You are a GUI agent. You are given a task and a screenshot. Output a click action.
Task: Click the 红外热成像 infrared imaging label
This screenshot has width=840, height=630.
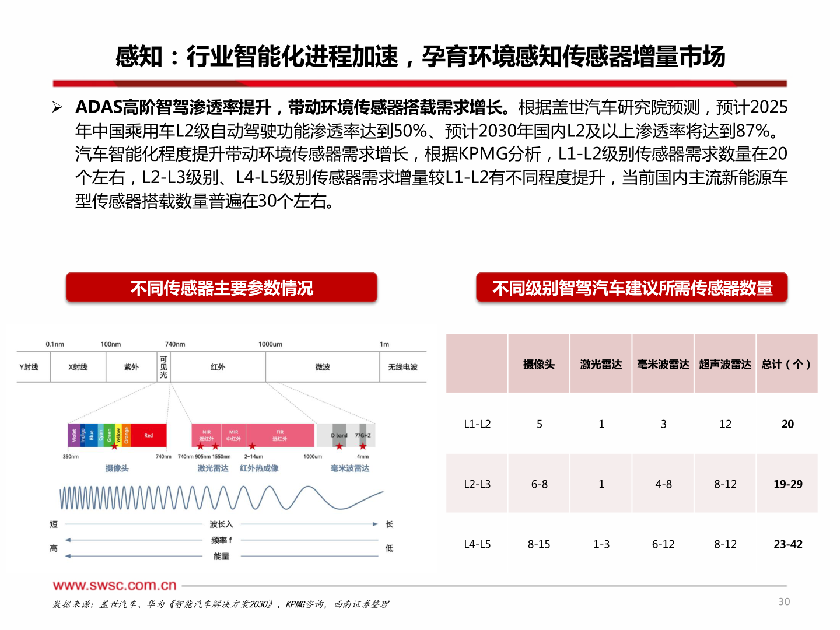tap(259, 468)
